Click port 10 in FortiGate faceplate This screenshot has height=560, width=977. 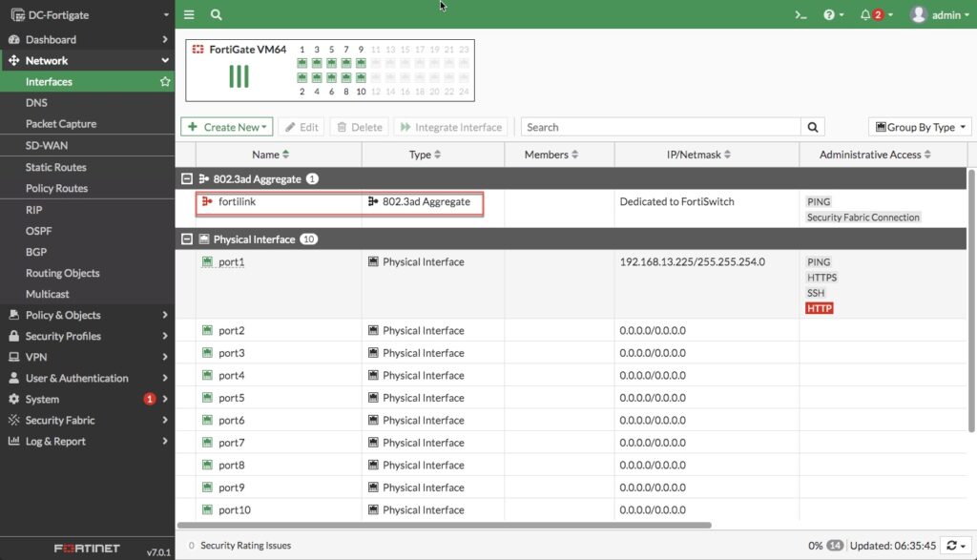pyautogui.click(x=362, y=78)
